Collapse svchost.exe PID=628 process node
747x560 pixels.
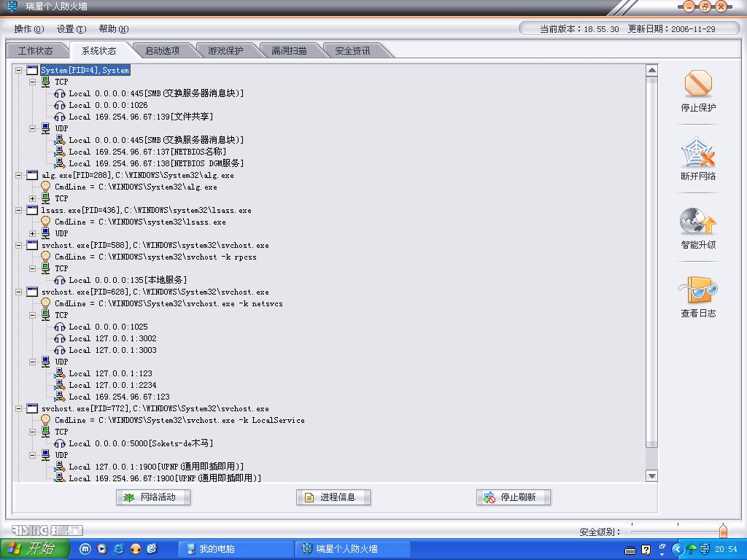point(18,292)
